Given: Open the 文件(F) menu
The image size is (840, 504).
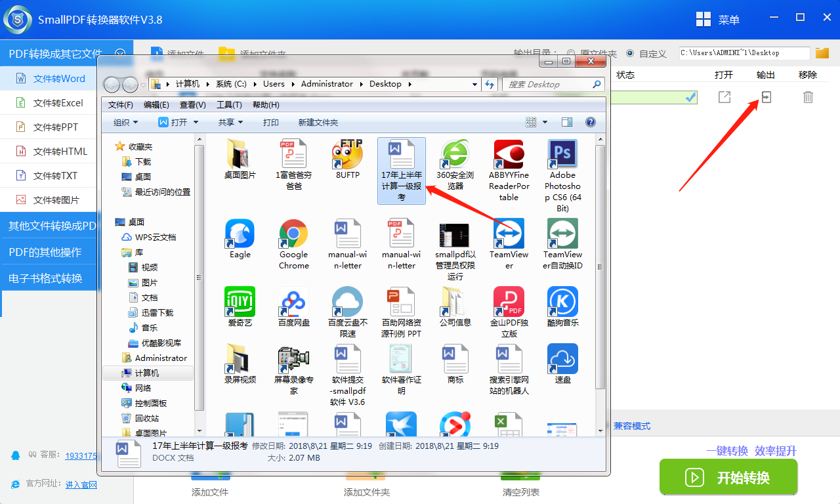Looking at the screenshot, I should 121,105.
